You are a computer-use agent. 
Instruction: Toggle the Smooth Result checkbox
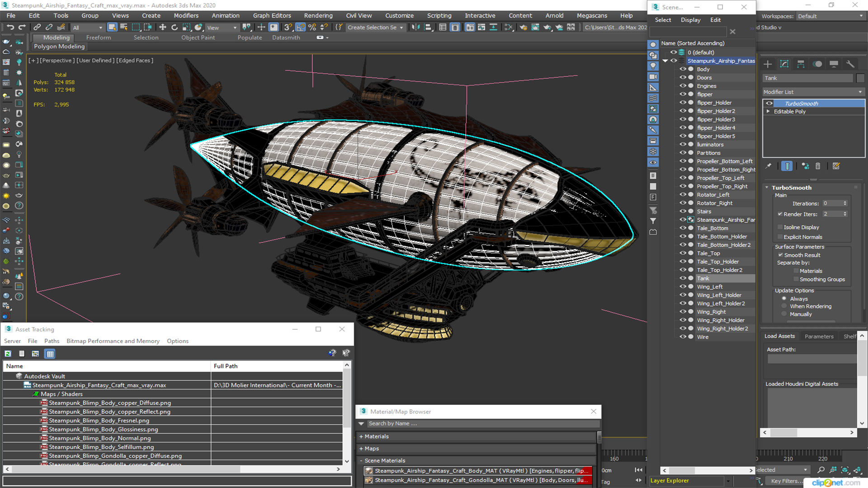[x=780, y=255]
